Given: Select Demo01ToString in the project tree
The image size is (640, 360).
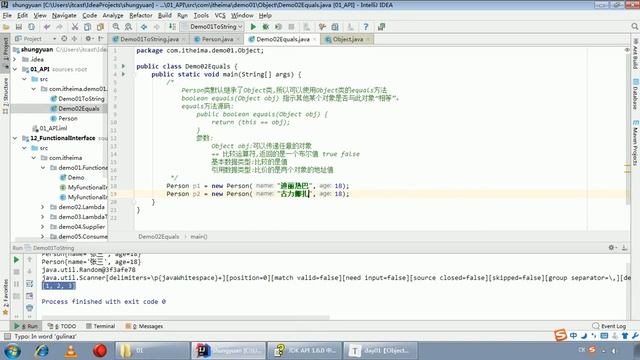Looking at the screenshot, I should pos(81,99).
